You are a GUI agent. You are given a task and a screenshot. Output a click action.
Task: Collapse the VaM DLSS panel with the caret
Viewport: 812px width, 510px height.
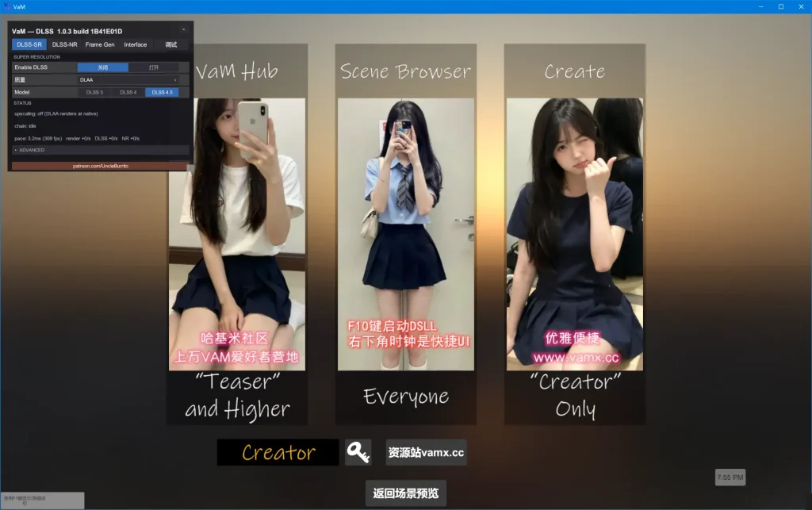(x=183, y=30)
